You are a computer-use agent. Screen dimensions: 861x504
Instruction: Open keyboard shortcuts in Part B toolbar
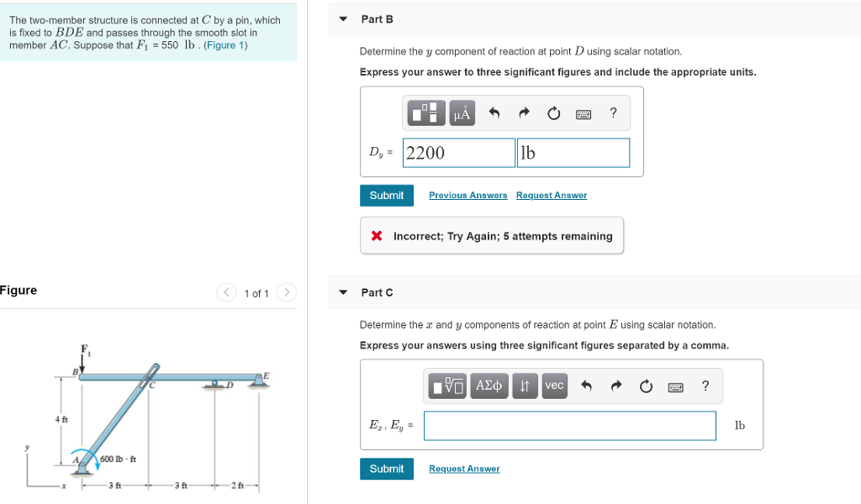coord(584,113)
